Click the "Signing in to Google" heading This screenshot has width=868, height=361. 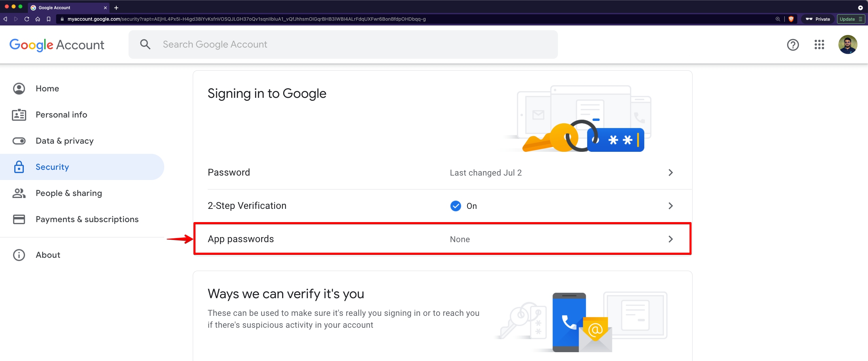[267, 94]
